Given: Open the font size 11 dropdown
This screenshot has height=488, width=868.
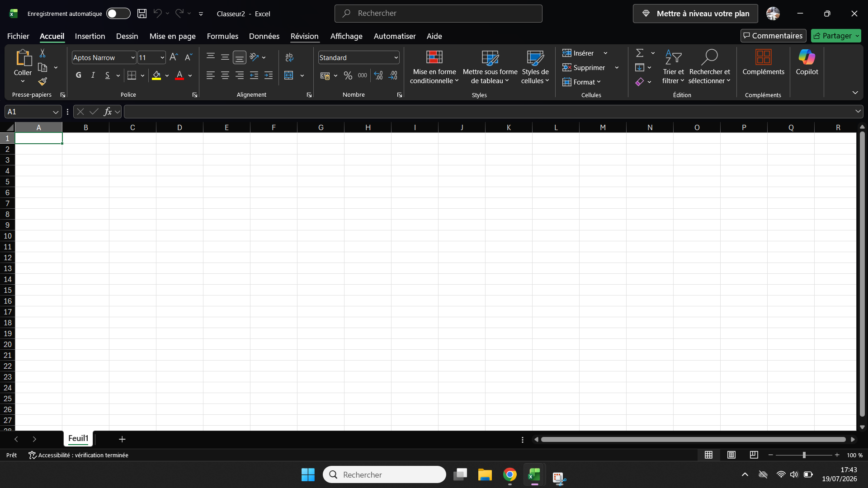Looking at the screenshot, I should 162,58.
